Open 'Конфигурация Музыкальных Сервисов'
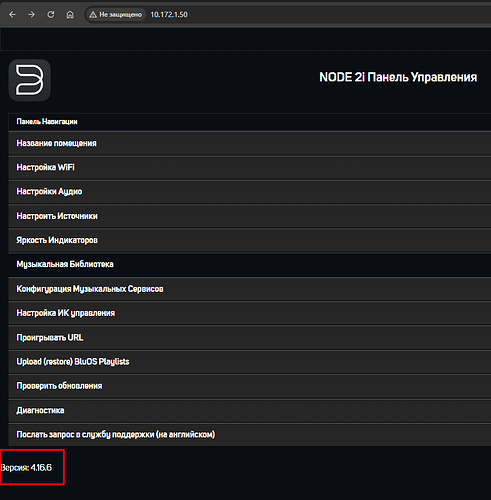Viewport: 491px width, 500px height. point(250,289)
